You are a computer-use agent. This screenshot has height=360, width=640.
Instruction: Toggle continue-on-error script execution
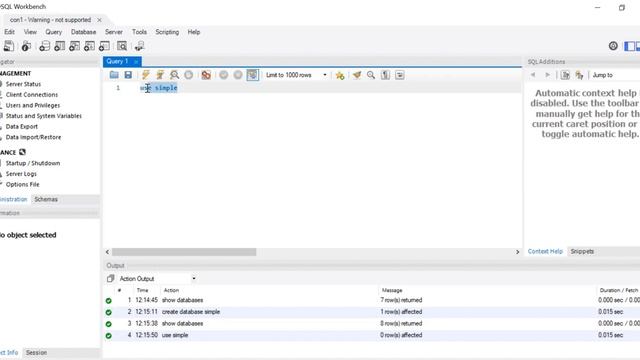[x=206, y=75]
